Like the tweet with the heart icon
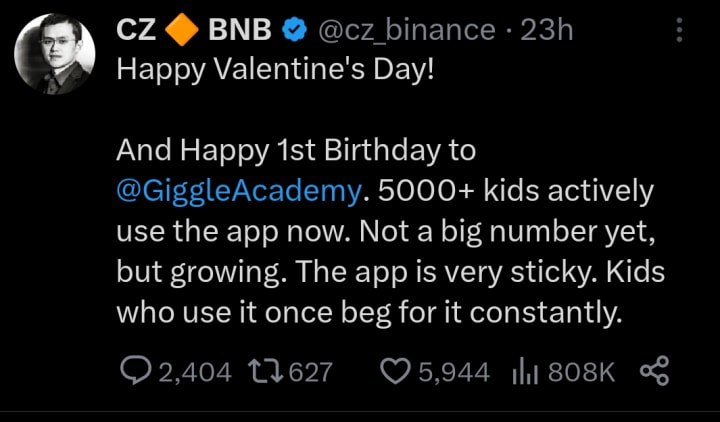 [x=398, y=372]
